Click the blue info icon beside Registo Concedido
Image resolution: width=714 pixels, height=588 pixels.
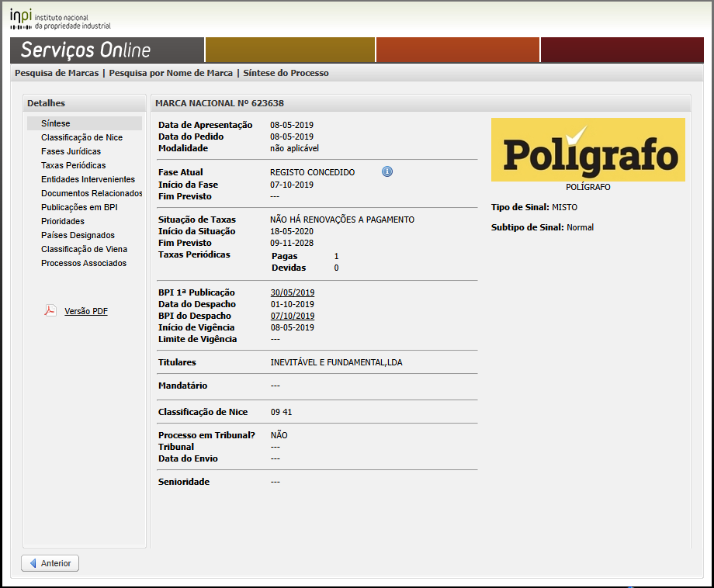click(x=387, y=171)
